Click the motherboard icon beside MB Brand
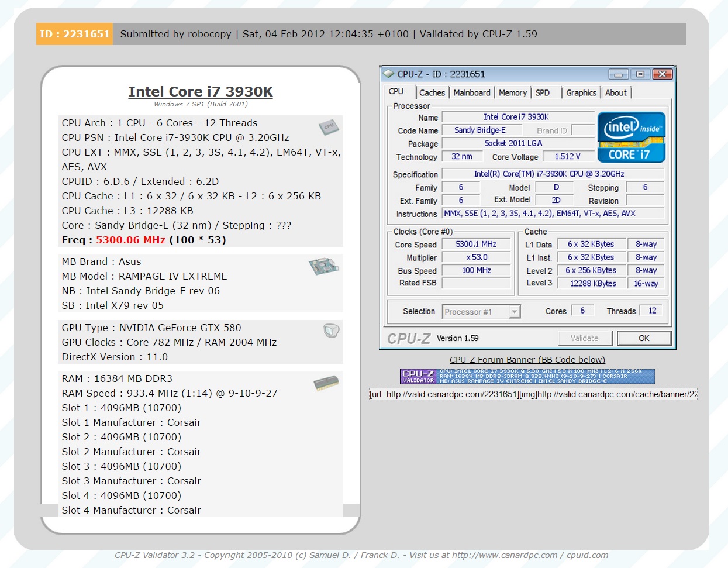The width and height of the screenshot is (728, 568). [324, 266]
